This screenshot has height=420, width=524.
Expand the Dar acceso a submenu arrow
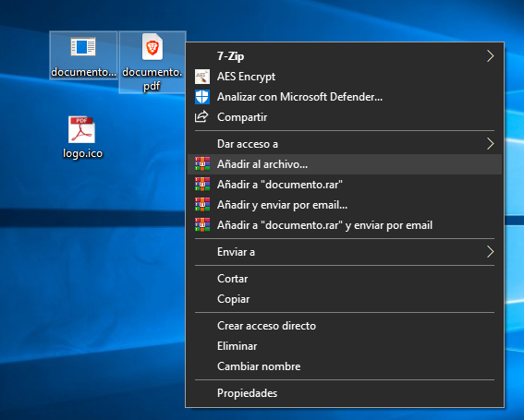click(x=490, y=144)
